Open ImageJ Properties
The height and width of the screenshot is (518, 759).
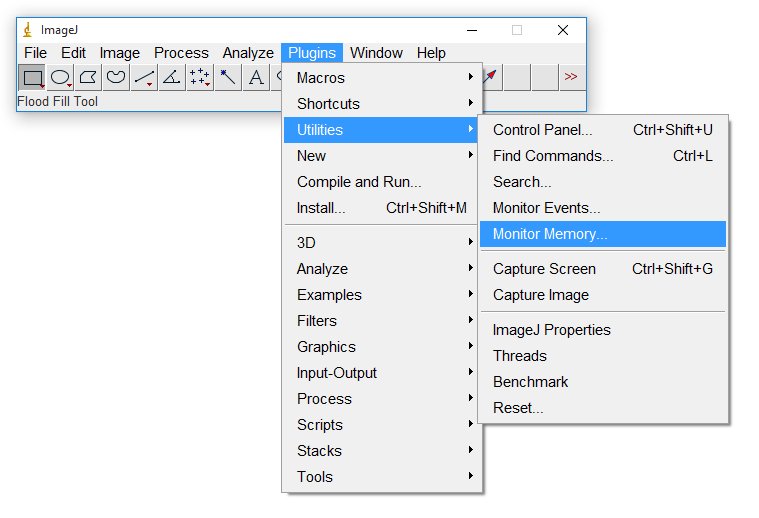point(603,330)
